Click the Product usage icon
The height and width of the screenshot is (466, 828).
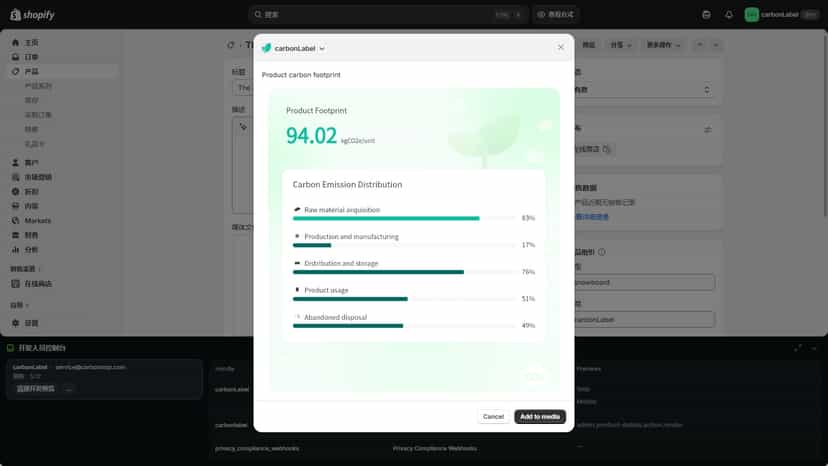pyautogui.click(x=297, y=290)
